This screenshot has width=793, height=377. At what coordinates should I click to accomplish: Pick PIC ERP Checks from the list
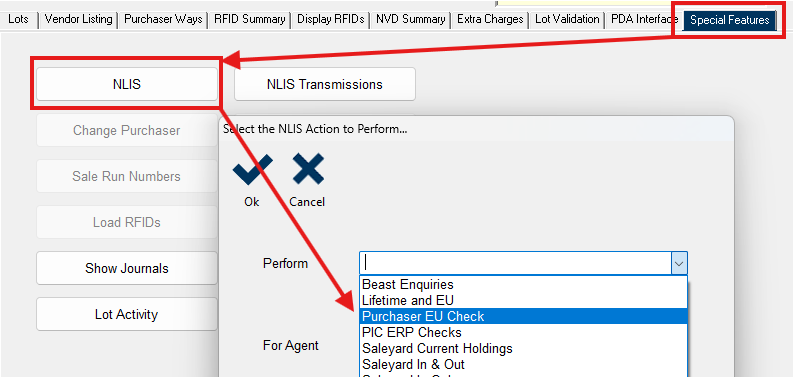[523, 332]
